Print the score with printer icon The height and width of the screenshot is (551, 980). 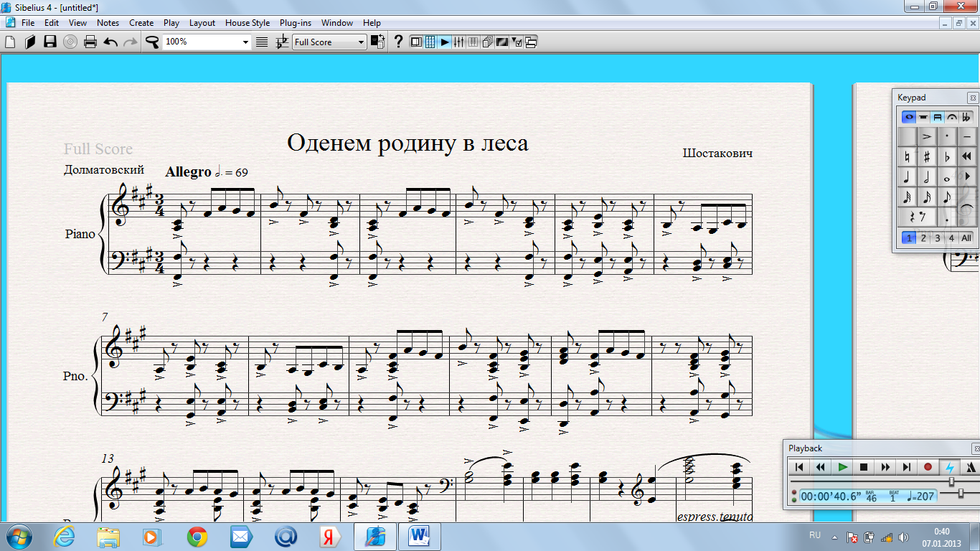point(90,42)
